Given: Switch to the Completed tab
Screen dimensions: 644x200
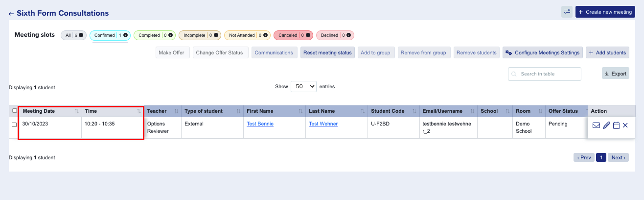Looking at the screenshot, I should [155, 35].
